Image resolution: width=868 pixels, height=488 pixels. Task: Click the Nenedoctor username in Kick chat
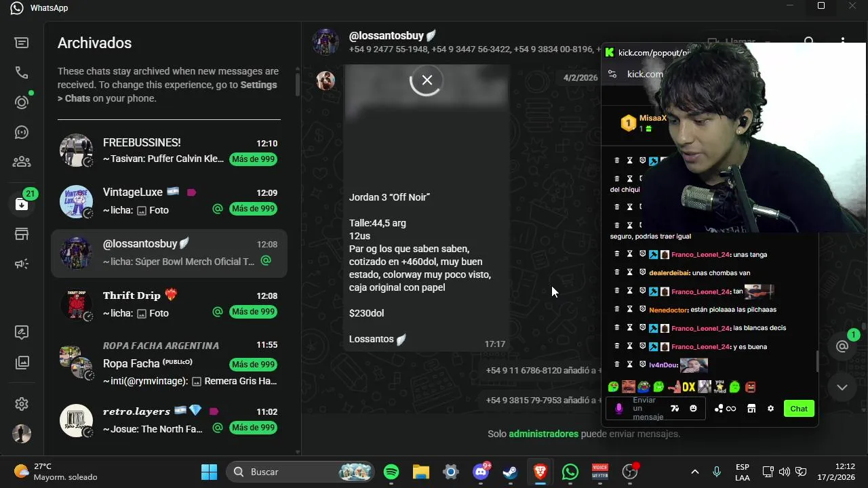pyautogui.click(x=668, y=310)
